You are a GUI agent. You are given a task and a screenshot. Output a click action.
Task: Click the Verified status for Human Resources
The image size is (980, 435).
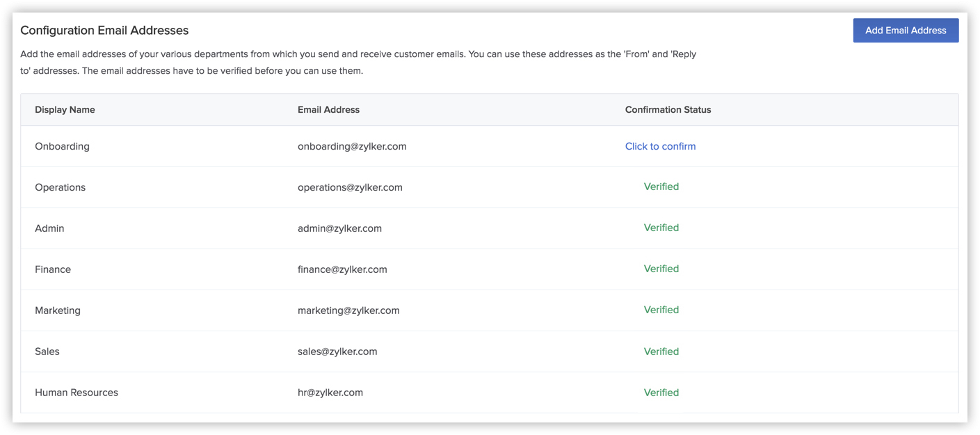click(x=661, y=392)
